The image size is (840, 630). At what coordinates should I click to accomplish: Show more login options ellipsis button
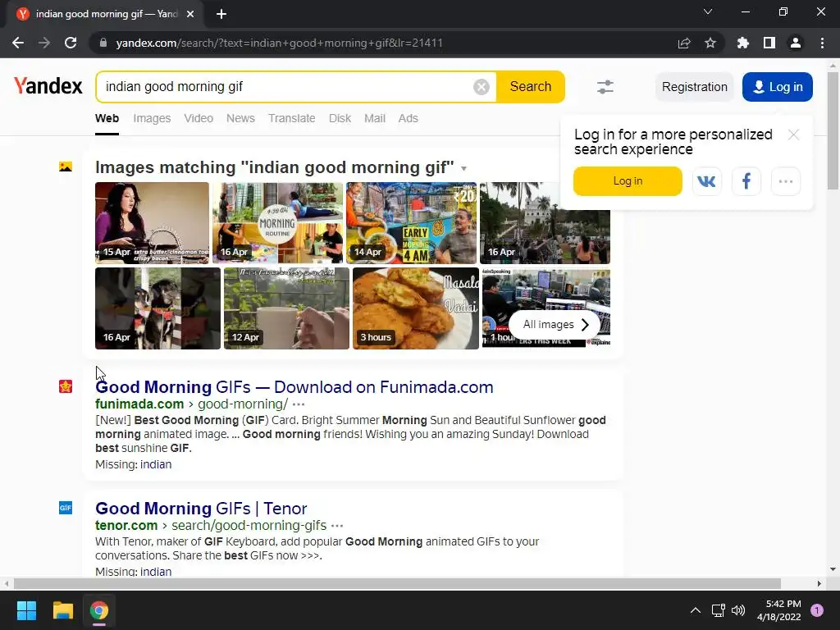(786, 181)
